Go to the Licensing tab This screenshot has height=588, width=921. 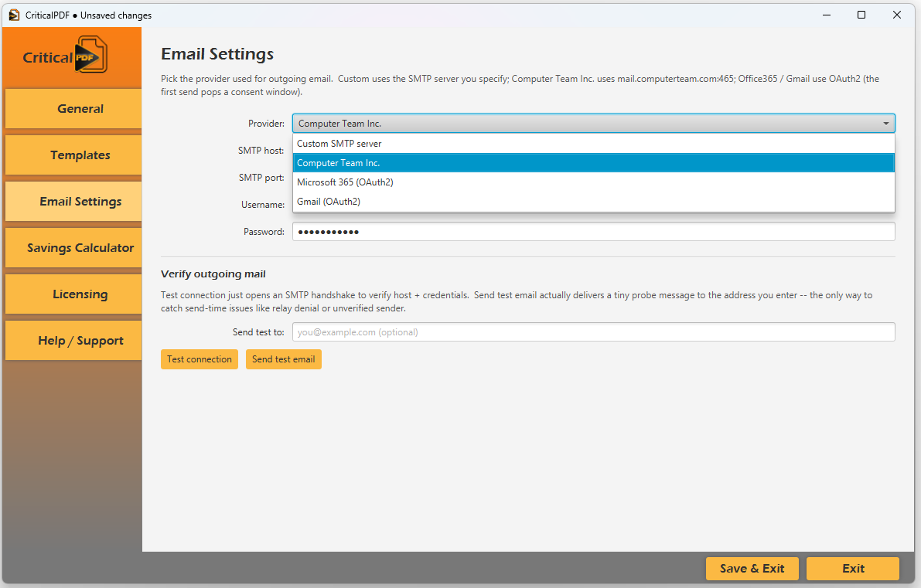pyautogui.click(x=73, y=294)
